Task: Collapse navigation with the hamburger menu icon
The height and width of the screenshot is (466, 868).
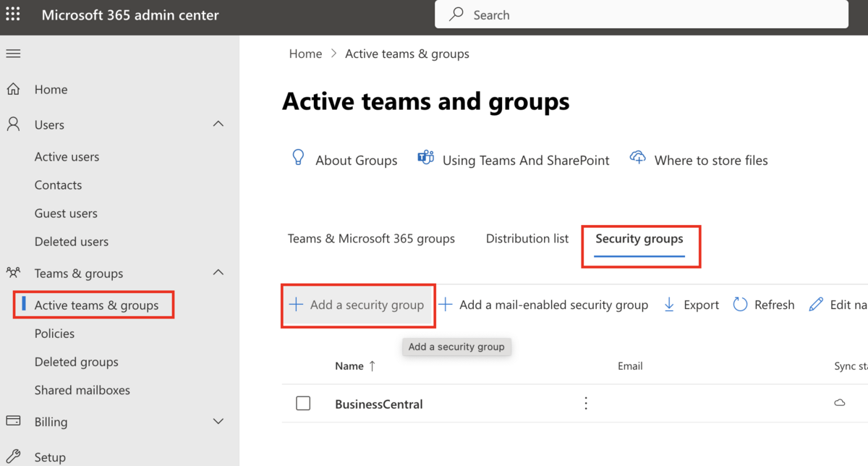Action: 13,54
